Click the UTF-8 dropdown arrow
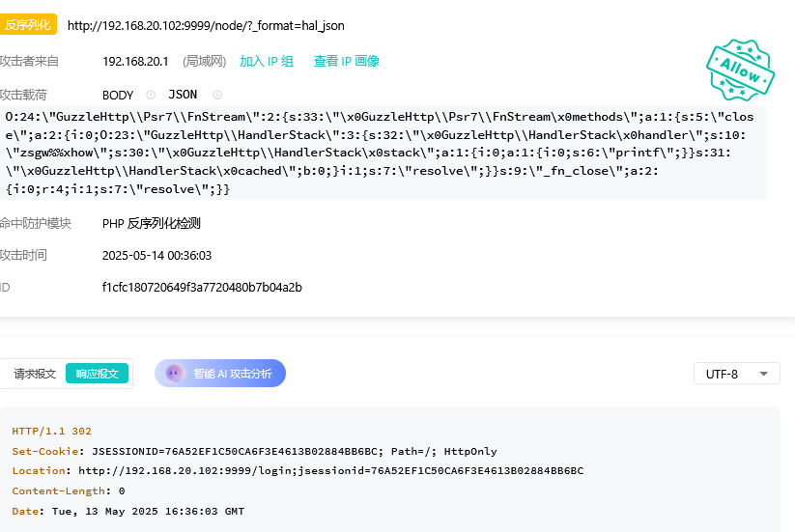This screenshot has height=532, width=795. (x=764, y=374)
